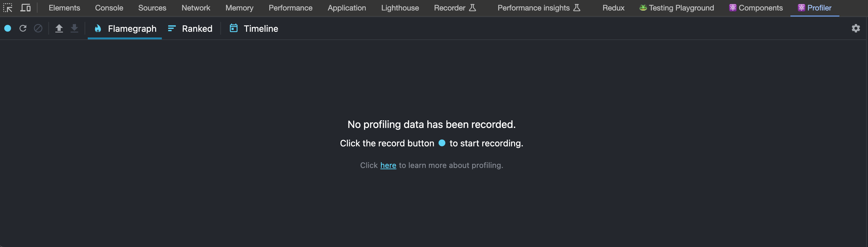Click the here link about profiling
868x247 pixels.
pyautogui.click(x=388, y=165)
